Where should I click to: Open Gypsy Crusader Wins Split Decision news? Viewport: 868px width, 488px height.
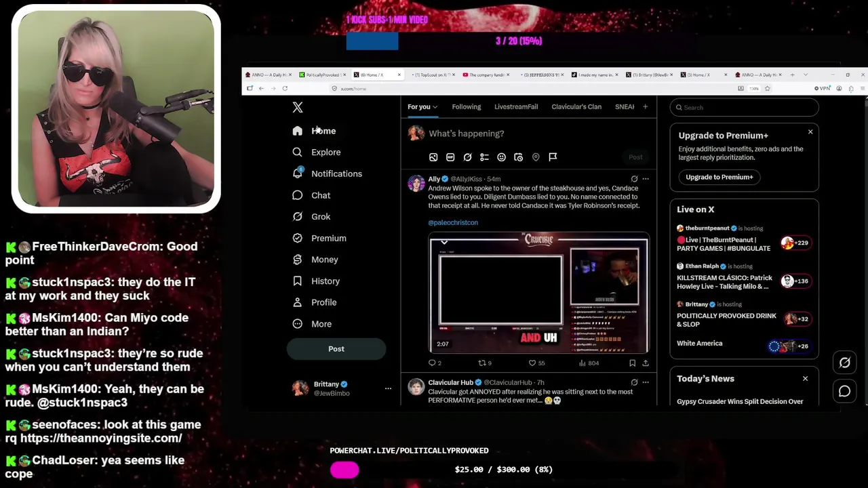[740, 401]
